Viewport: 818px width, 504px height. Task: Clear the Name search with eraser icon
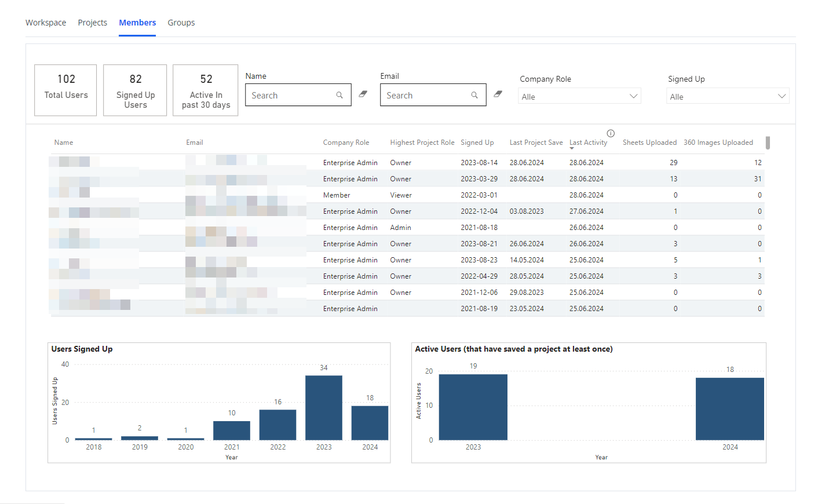point(363,94)
